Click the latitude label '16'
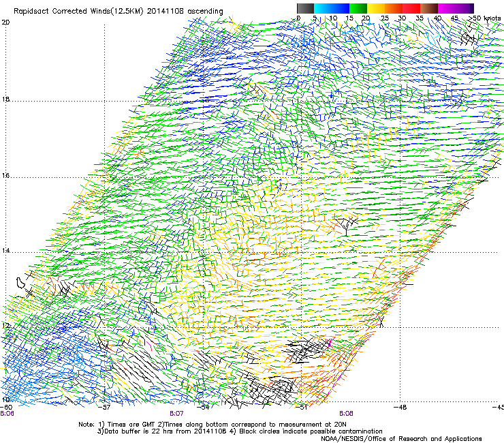Image resolution: width=504 pixels, height=443 pixels. pyautogui.click(x=5, y=176)
